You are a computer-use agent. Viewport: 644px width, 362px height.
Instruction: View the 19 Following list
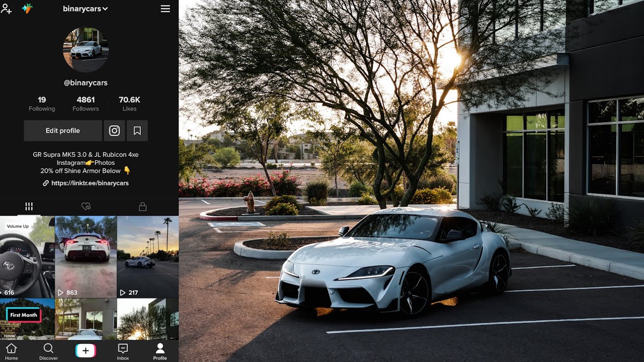click(42, 104)
